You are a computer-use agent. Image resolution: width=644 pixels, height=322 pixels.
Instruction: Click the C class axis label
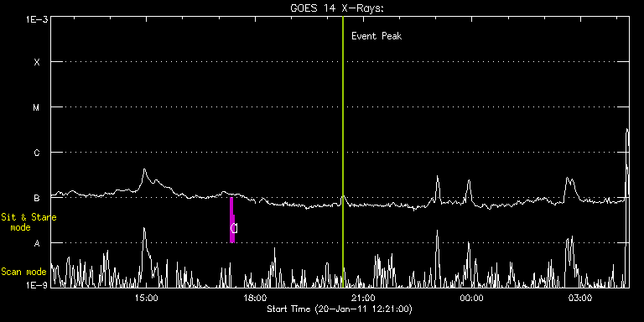[37, 153]
